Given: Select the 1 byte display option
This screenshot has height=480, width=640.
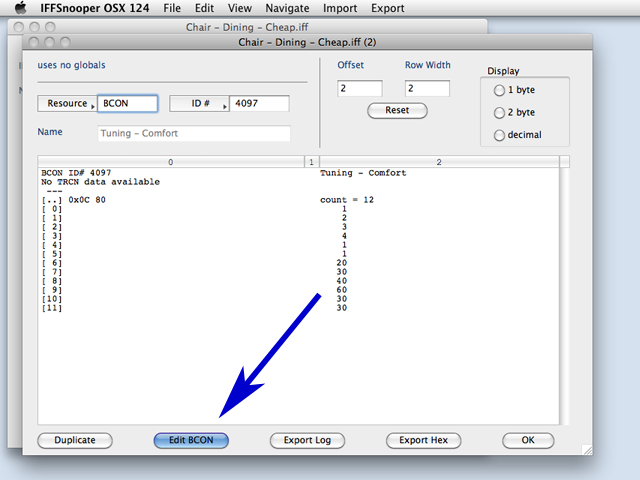Looking at the screenshot, I should [499, 90].
